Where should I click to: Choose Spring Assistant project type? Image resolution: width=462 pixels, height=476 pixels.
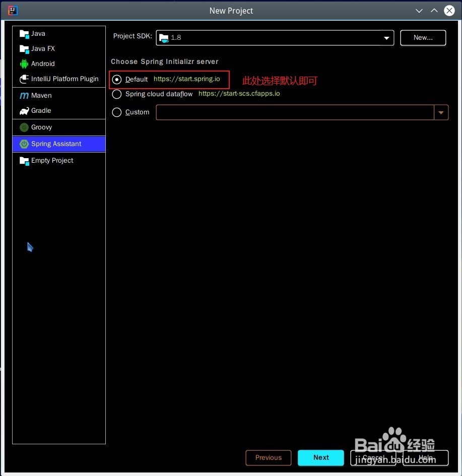[59, 144]
